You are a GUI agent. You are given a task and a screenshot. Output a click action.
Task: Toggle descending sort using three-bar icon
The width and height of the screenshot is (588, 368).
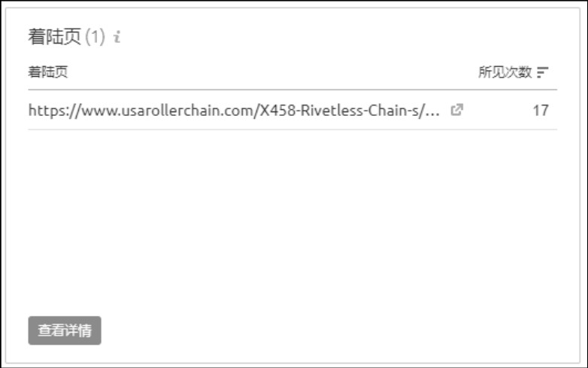542,72
